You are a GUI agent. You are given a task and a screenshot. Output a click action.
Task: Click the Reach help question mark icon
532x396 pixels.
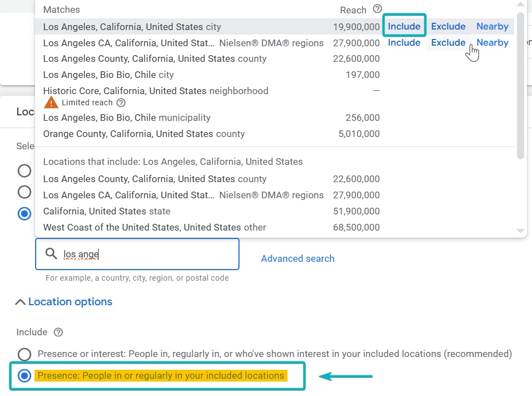coord(378,9)
